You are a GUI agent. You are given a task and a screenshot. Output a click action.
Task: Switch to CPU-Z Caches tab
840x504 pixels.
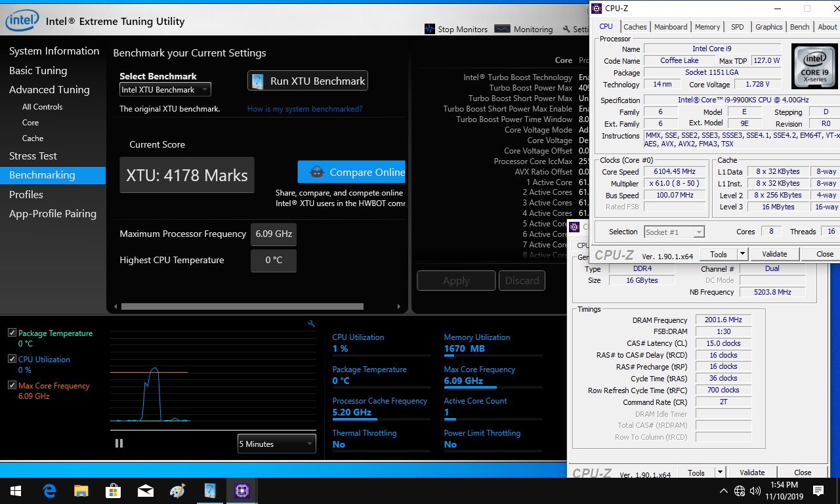click(635, 27)
